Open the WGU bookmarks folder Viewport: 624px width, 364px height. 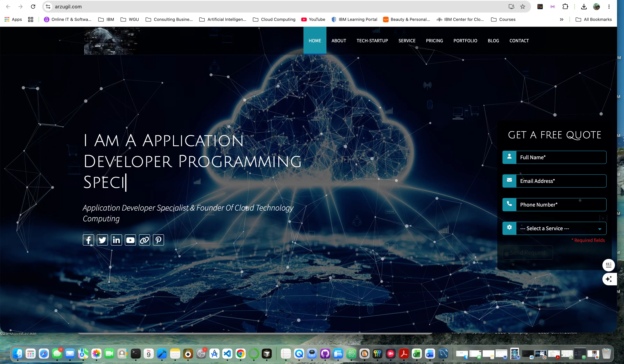130,19
